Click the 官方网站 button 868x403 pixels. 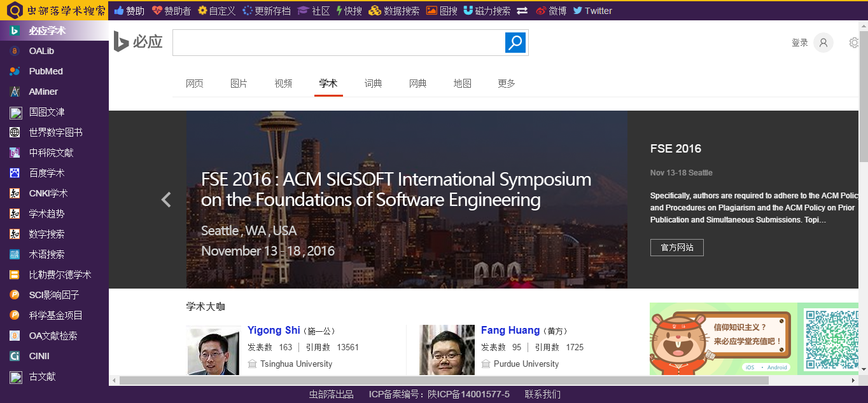pos(677,247)
